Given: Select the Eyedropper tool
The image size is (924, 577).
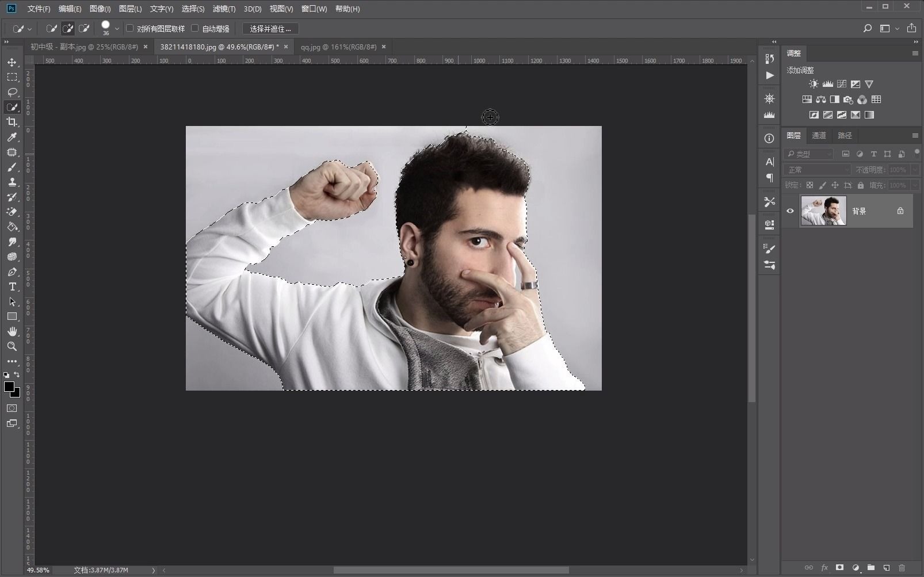Looking at the screenshot, I should point(12,137).
